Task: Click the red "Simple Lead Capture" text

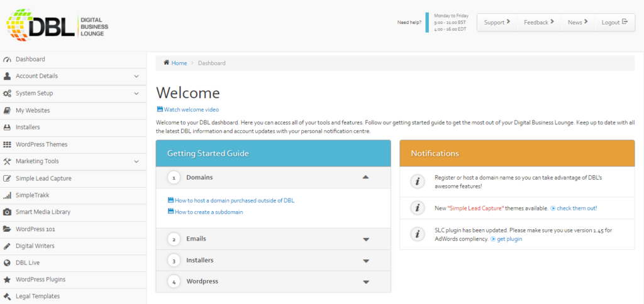Action: (475, 209)
